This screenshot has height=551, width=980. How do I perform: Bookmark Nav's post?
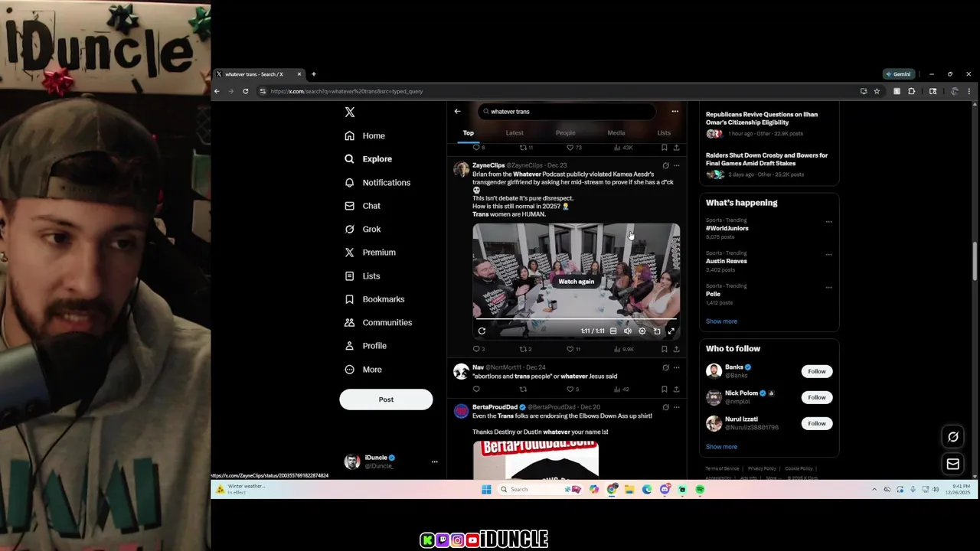(x=664, y=389)
